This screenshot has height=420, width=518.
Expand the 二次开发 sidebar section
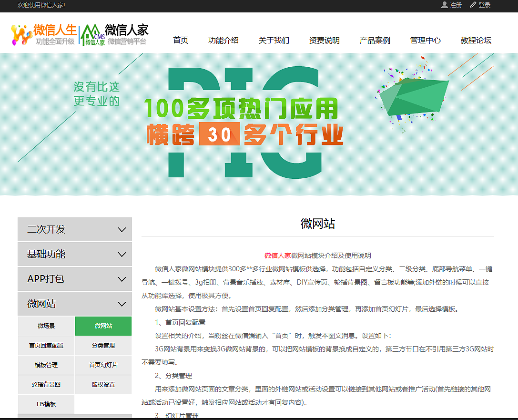[x=74, y=229]
